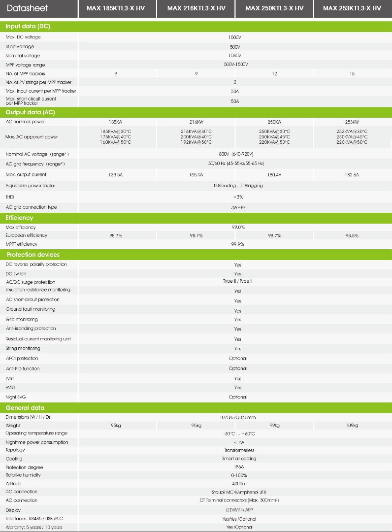Click the 180.4A output current value
Screen dimensions: 392x532
tap(274, 175)
